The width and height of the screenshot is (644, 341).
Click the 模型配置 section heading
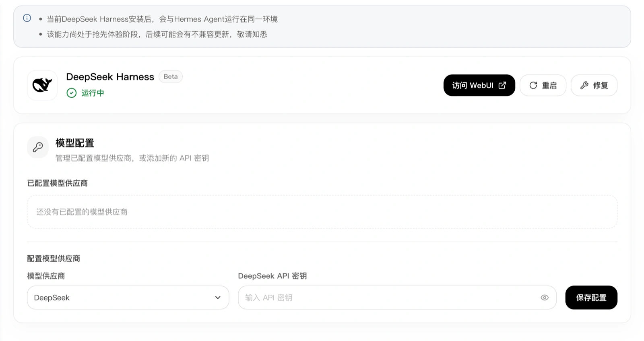(75, 143)
